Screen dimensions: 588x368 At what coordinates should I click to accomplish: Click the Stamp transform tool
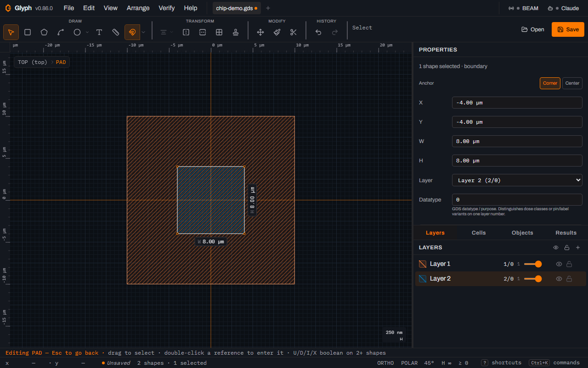236,32
